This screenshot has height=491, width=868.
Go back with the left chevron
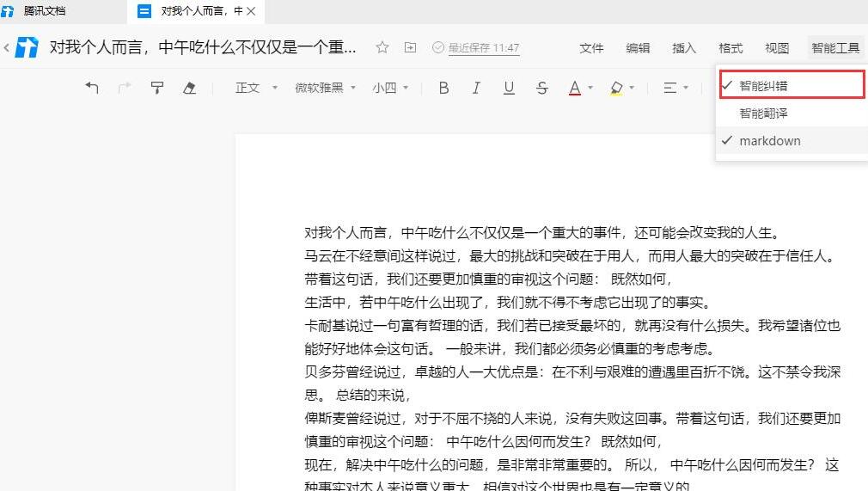6,47
